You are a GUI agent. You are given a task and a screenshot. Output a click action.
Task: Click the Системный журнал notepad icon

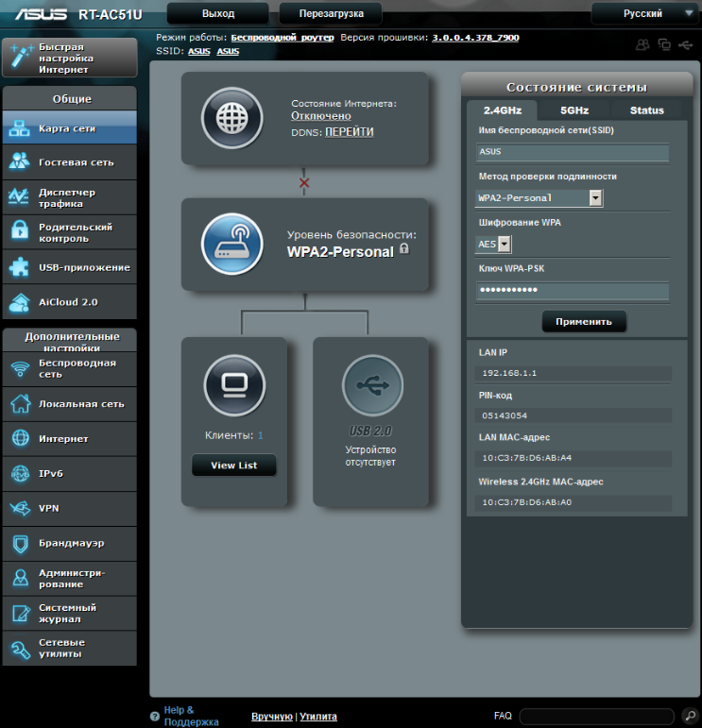pos(21,614)
